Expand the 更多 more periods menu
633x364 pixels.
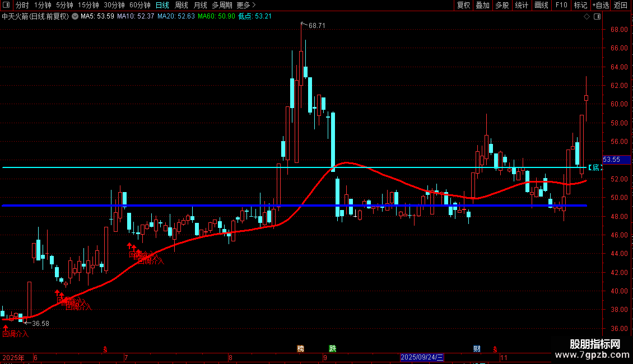click(x=246, y=5)
